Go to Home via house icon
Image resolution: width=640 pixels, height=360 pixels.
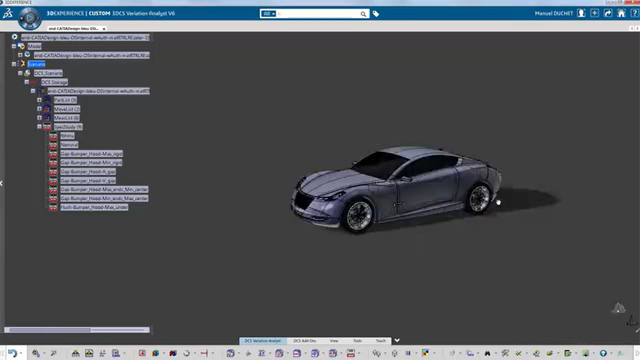[621, 13]
